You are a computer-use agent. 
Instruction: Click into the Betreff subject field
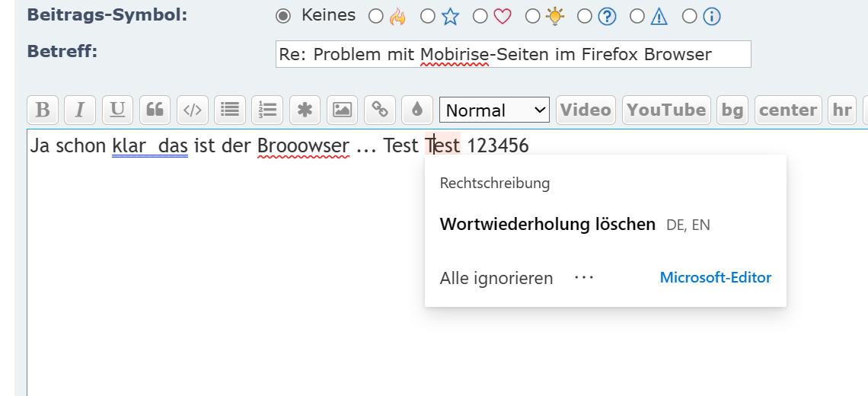[513, 54]
